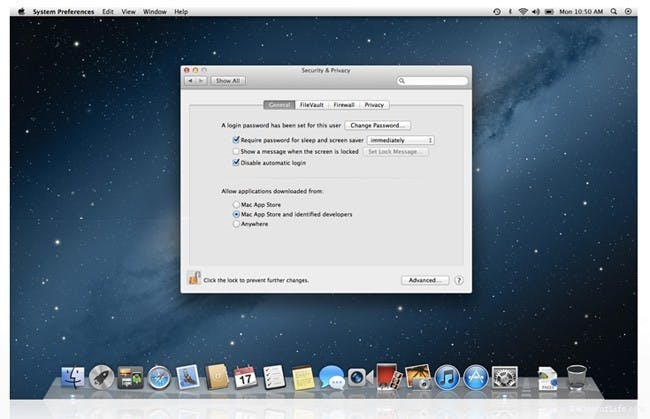Switch to the Privacy tab
Image resolution: width=650 pixels, height=419 pixels.
click(374, 105)
